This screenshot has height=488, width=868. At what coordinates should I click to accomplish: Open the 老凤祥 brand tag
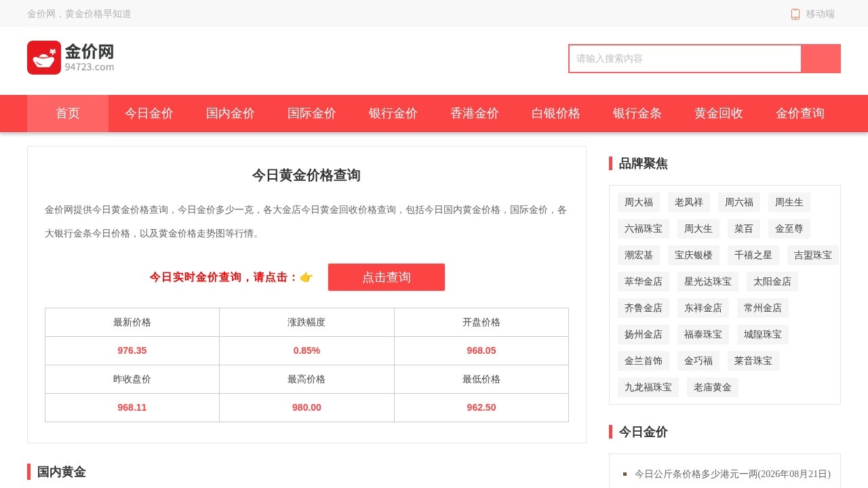tap(689, 202)
